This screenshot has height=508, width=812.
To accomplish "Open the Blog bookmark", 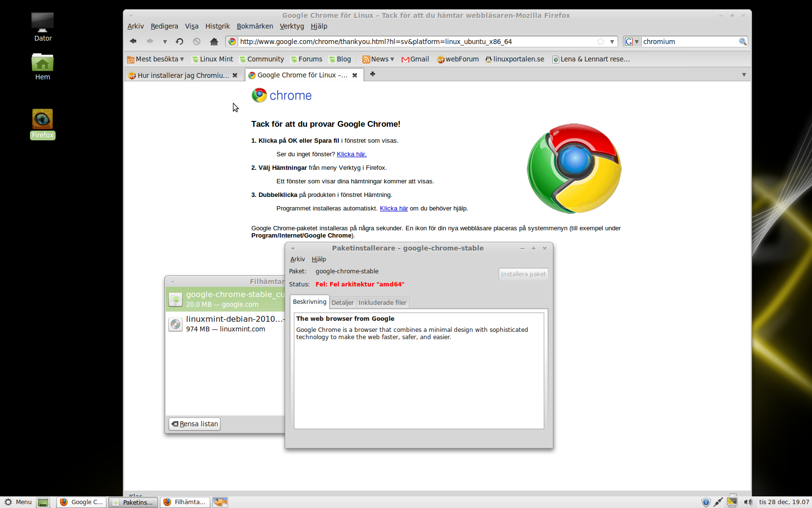I will [340, 59].
